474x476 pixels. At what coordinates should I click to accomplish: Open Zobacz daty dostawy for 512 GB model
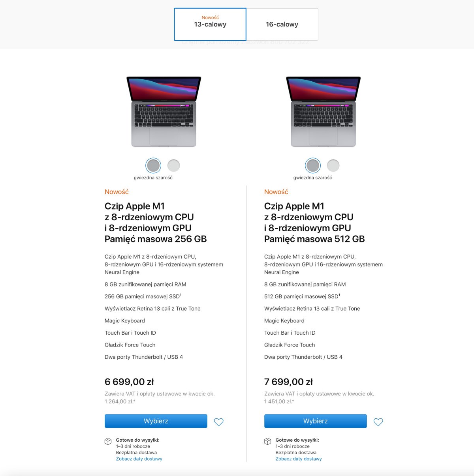pos(299,459)
